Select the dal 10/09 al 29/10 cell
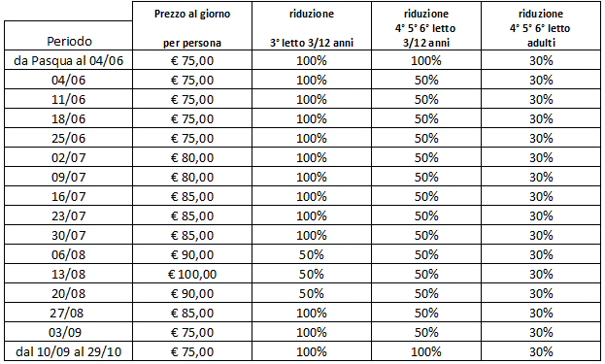This screenshot has height=364, width=605. [68, 351]
